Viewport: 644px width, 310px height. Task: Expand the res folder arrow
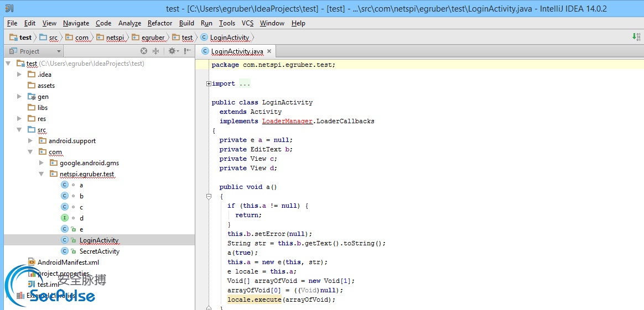pyautogui.click(x=19, y=118)
